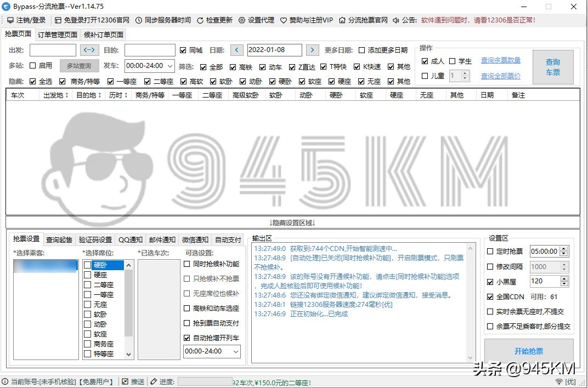Open the QQ通知 settings tab
This screenshot has width=588, height=388.
coord(130,239)
